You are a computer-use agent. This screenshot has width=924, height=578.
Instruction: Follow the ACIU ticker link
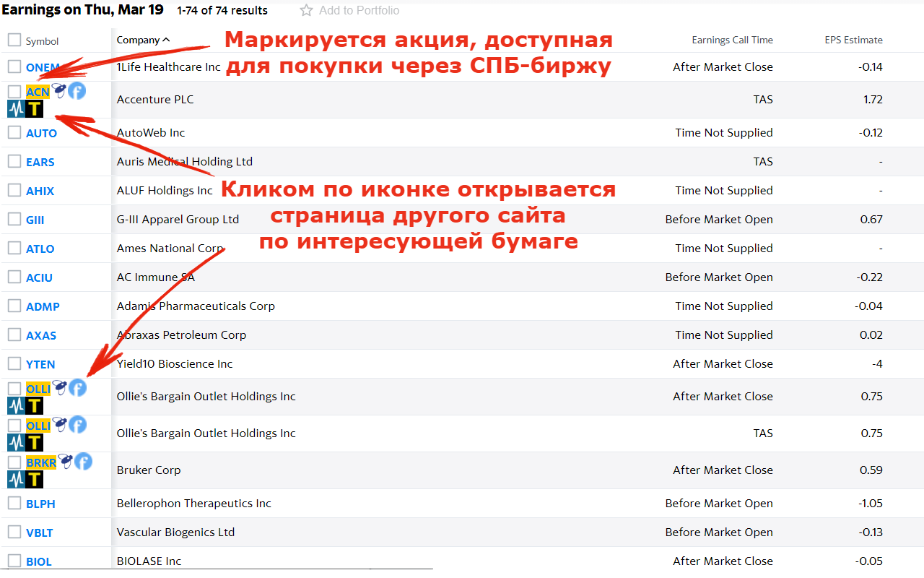(39, 277)
